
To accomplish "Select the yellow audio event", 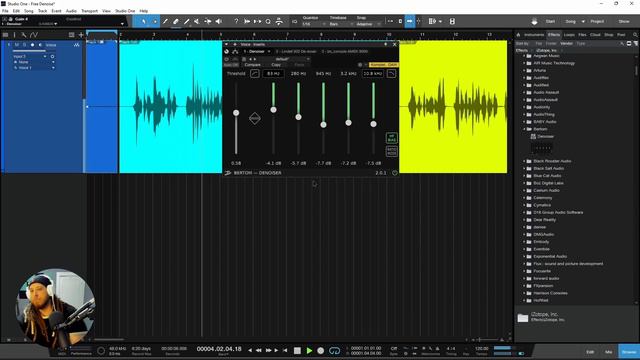I will tap(453, 107).
